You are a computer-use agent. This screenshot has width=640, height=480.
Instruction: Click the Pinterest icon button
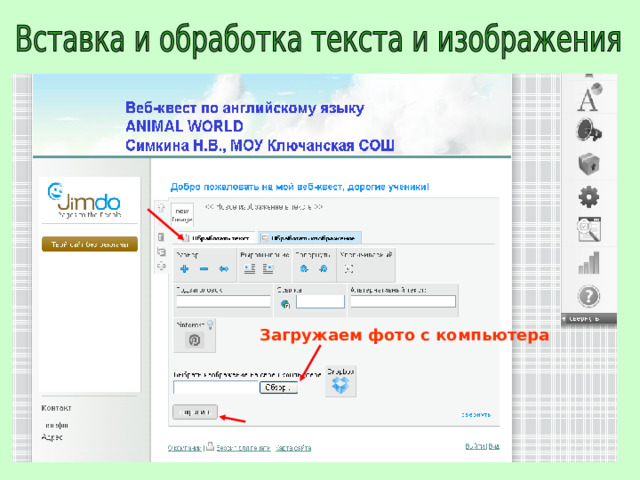194,340
